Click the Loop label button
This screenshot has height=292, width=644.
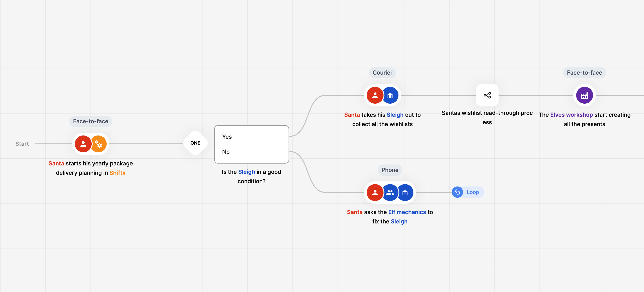[473, 192]
